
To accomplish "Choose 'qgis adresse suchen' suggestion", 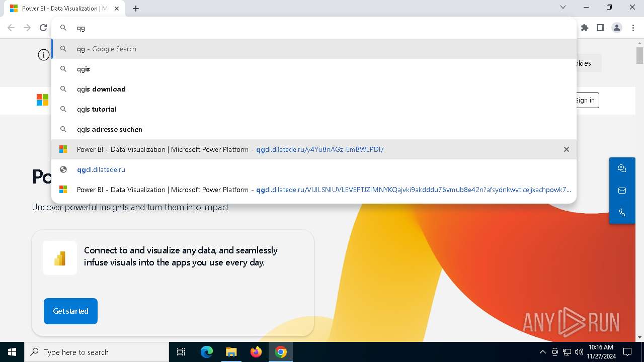I will coord(314,129).
